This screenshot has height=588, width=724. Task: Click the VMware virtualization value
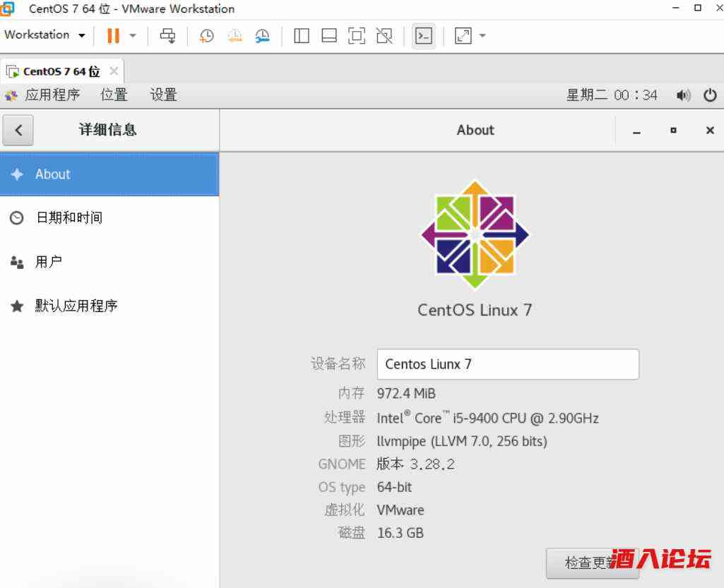point(400,510)
